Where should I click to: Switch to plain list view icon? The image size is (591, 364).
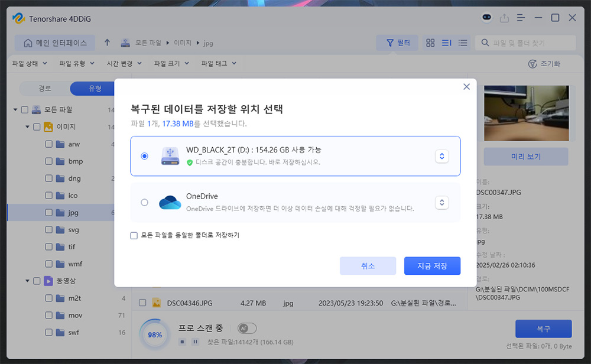[x=463, y=43]
